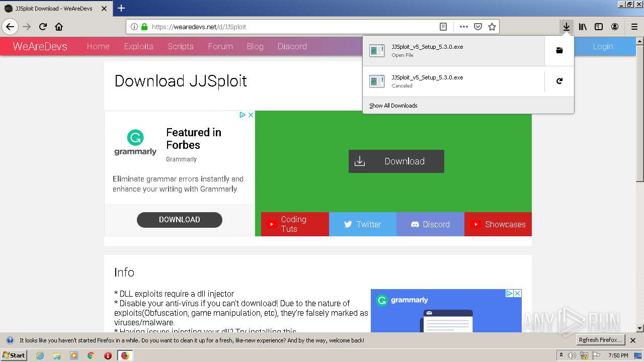Open Coding Tuts YouTube link
This screenshot has height=362, width=644.
295,224
